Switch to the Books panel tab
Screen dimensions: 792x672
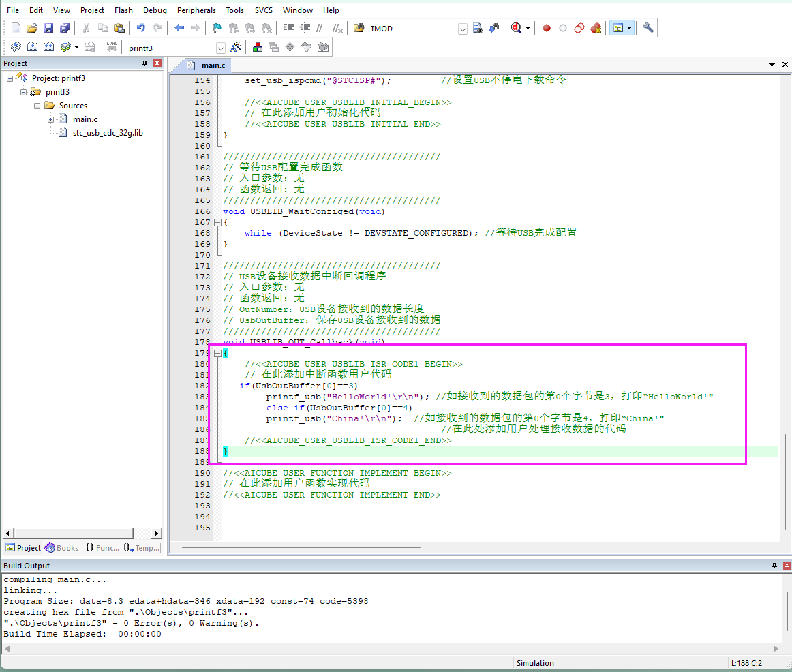pyautogui.click(x=62, y=548)
